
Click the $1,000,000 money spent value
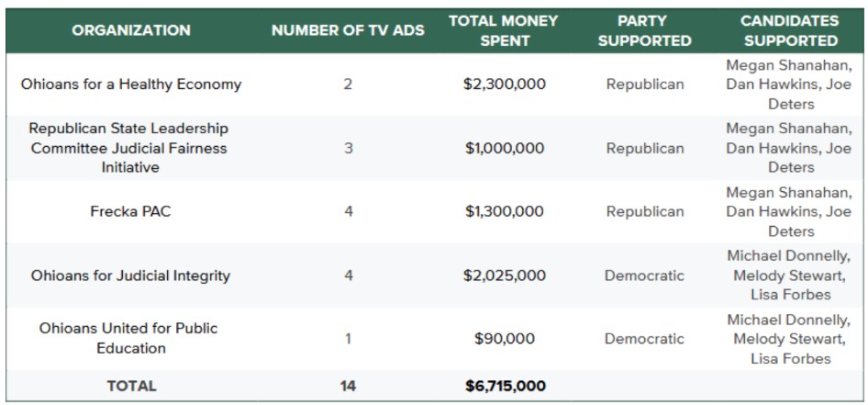coord(504,148)
